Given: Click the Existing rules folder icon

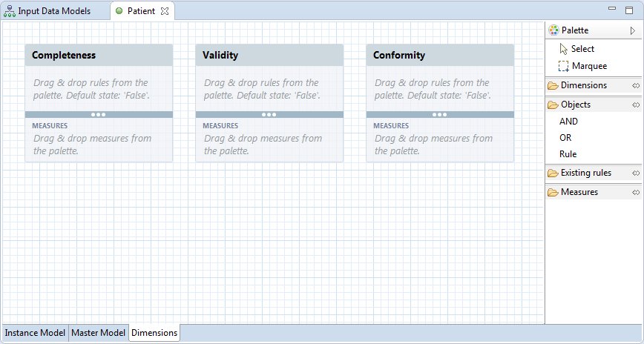Looking at the screenshot, I should [x=553, y=173].
